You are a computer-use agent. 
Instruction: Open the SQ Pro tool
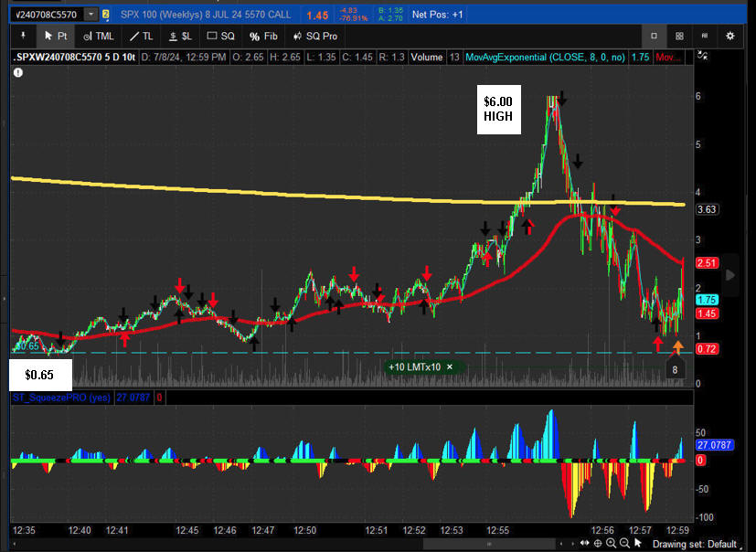point(315,36)
